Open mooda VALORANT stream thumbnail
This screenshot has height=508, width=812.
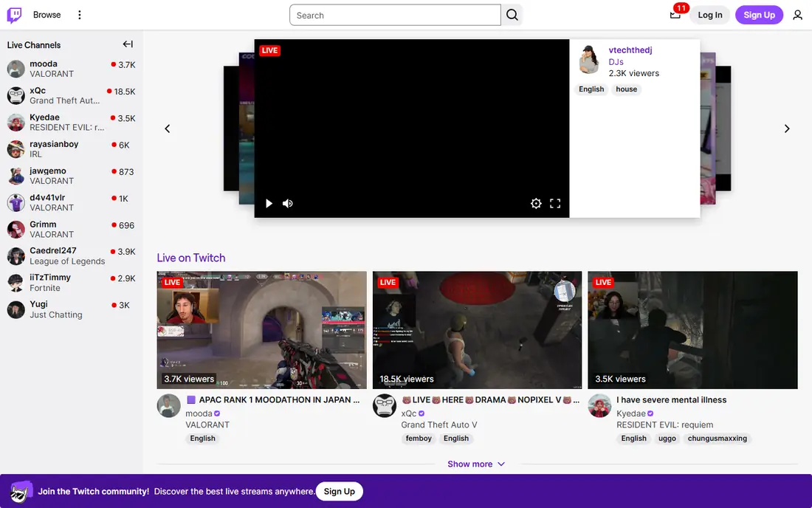pos(261,330)
